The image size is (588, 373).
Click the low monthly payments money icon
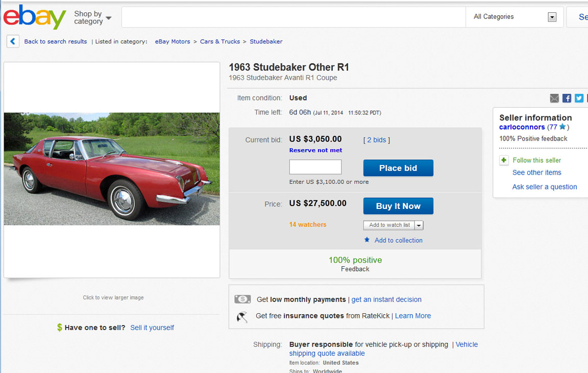[242, 299]
